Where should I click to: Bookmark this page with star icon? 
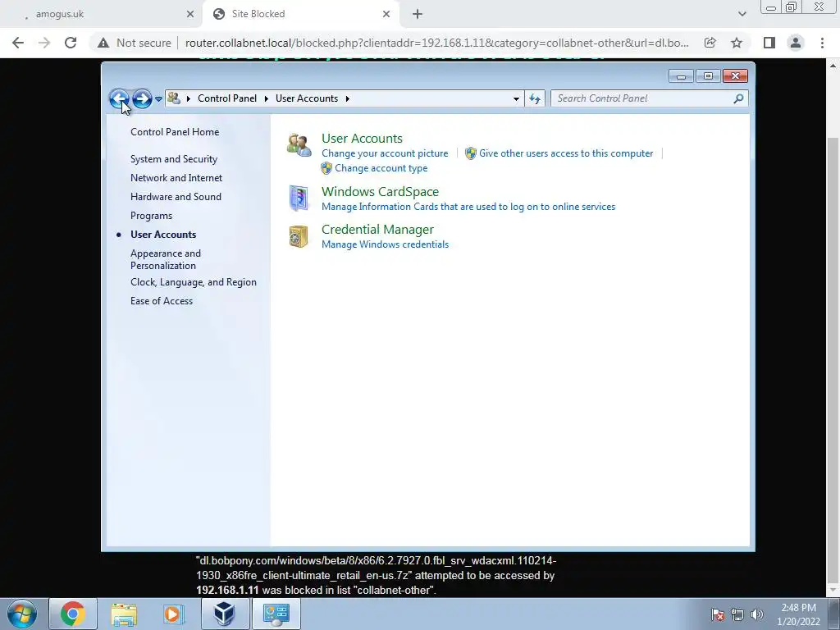pos(737,43)
